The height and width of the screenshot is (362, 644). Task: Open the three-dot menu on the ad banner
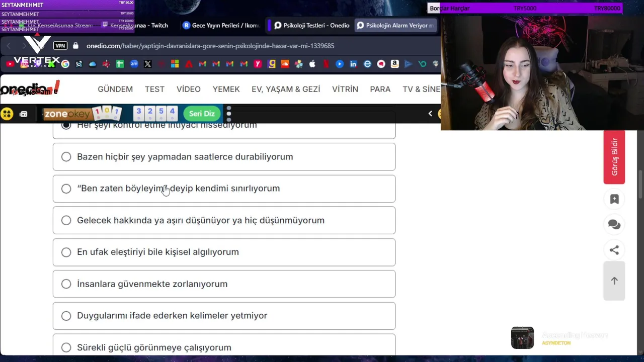click(228, 114)
